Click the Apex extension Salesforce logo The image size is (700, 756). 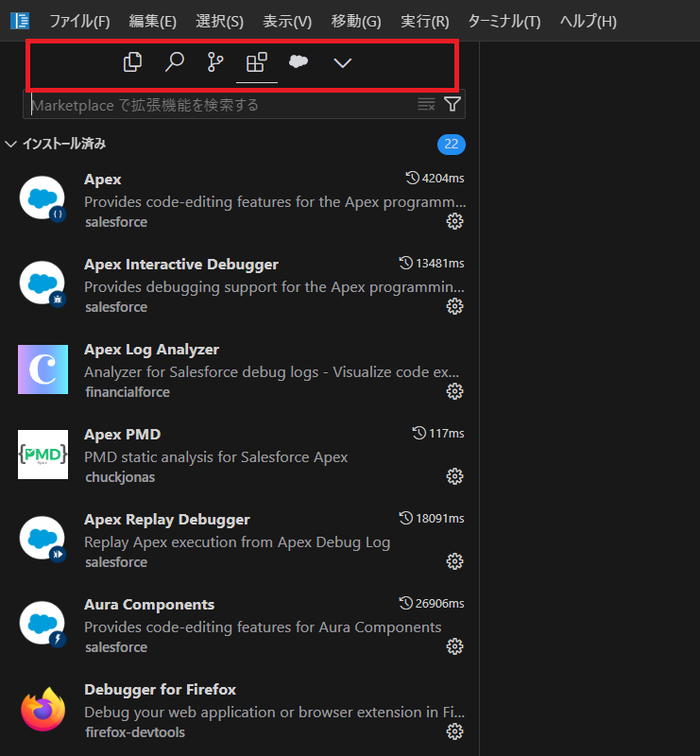43,198
